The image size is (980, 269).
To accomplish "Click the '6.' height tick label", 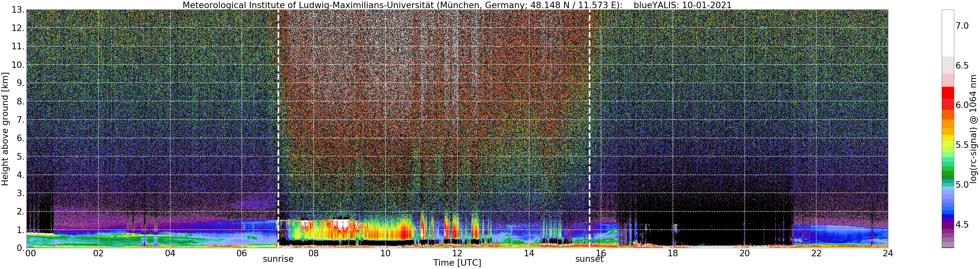I will tap(20, 138).
